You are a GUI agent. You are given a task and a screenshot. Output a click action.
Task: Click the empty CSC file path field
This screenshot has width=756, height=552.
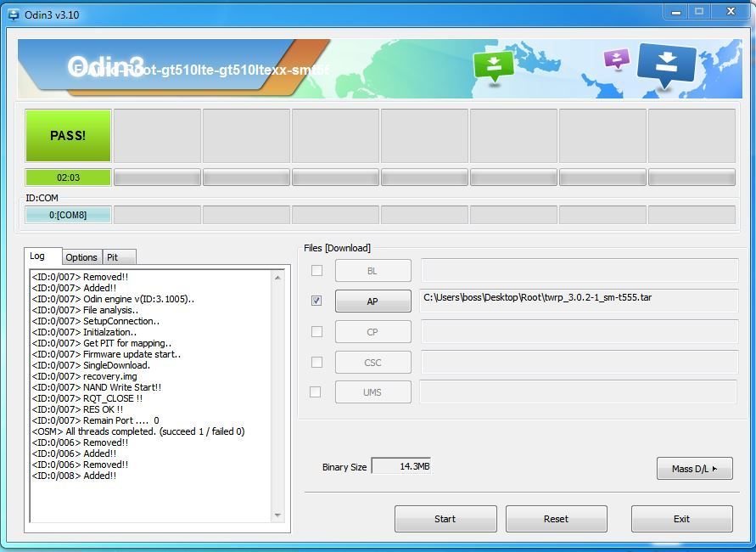(579, 362)
